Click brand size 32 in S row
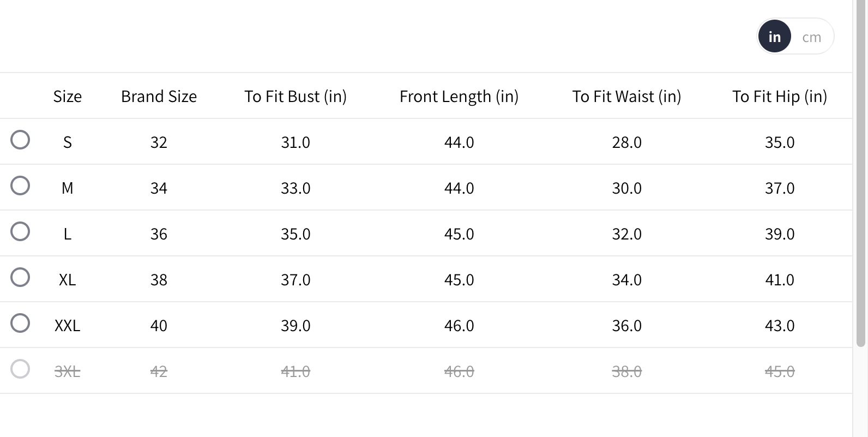Image resolution: width=868 pixels, height=437 pixels. [159, 142]
